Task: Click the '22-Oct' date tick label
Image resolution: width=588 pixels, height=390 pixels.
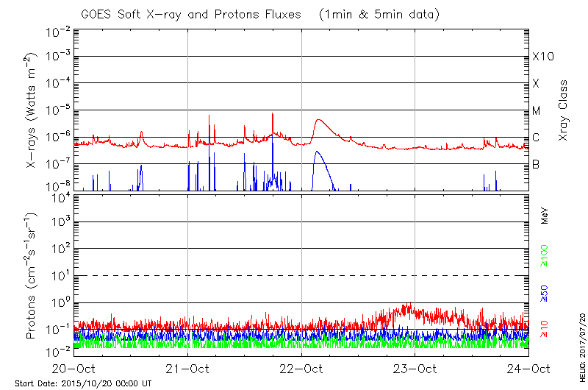Action: pos(302,369)
